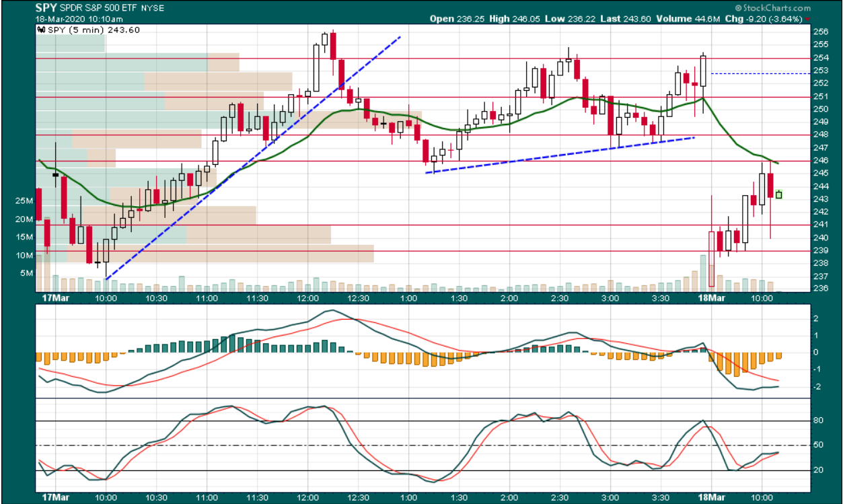Click the candlestick legend icon beside SPY (5 min)
Image resolution: width=843 pixels, height=504 pixels.
tap(41, 30)
